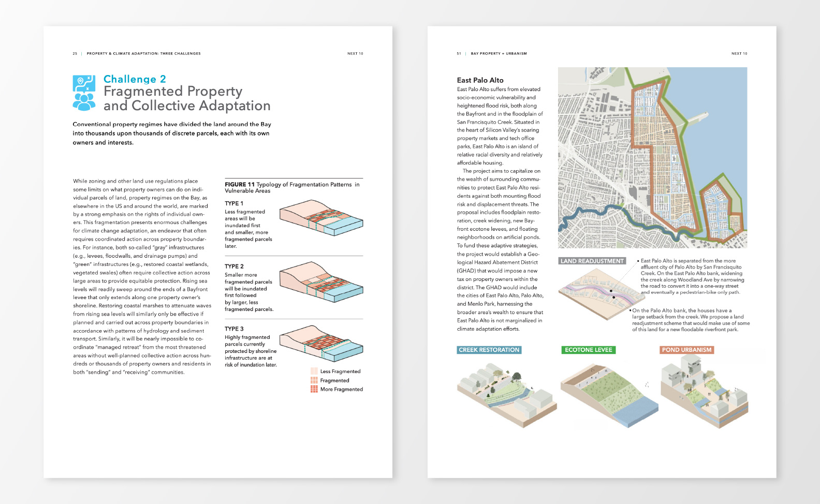Click the East Palo Alto section heading

(480, 80)
